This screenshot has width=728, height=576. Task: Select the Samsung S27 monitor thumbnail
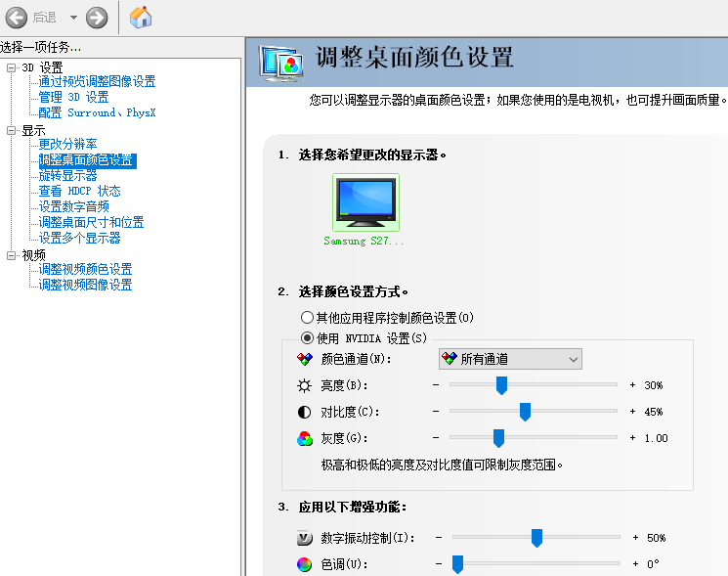365,202
